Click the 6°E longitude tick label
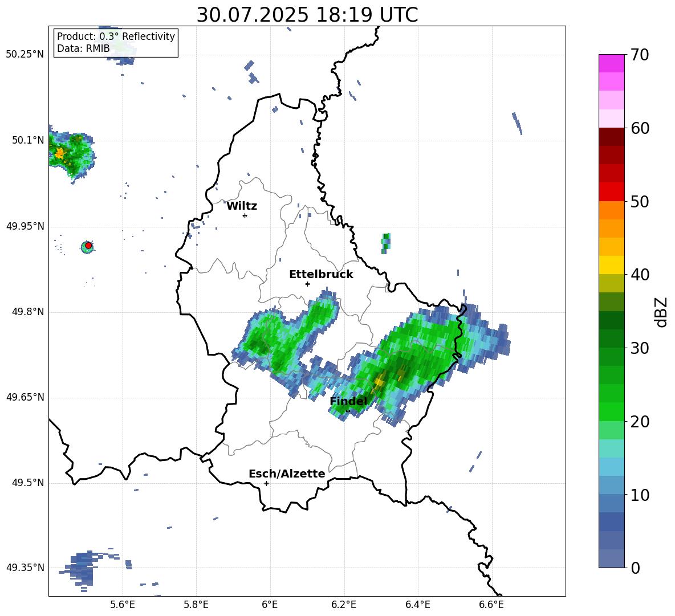The image size is (675, 616). coord(270,605)
